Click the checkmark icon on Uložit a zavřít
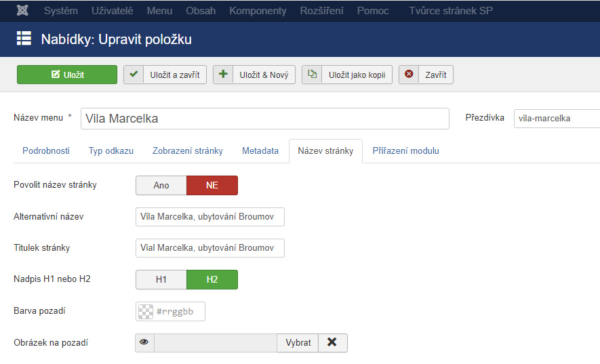This screenshot has height=364, width=600. point(134,75)
